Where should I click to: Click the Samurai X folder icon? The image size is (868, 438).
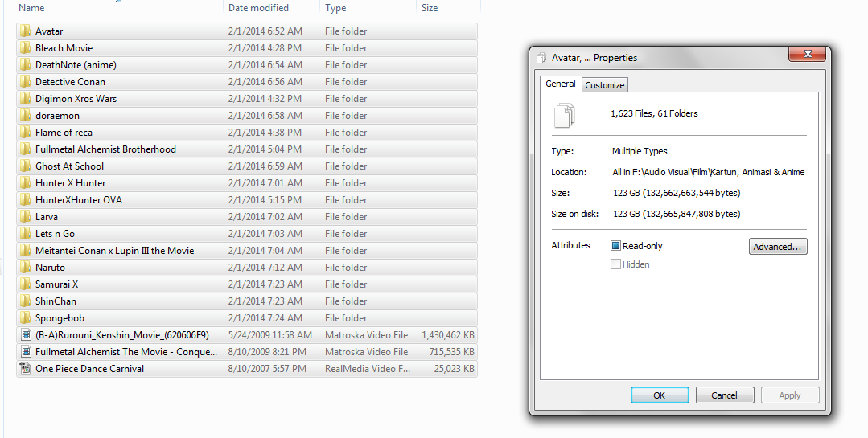25,284
